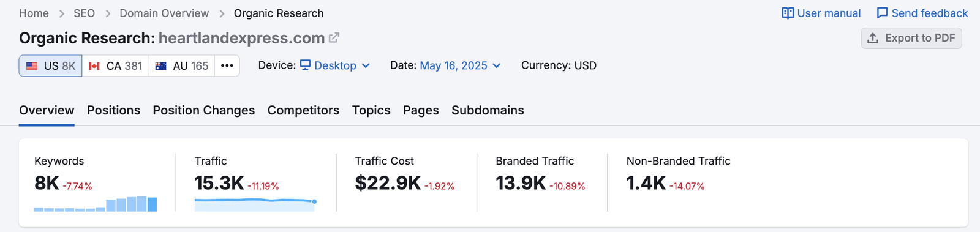Click the Traffic trend line endpoint
Viewport: 980px width, 232px height.
314,201
